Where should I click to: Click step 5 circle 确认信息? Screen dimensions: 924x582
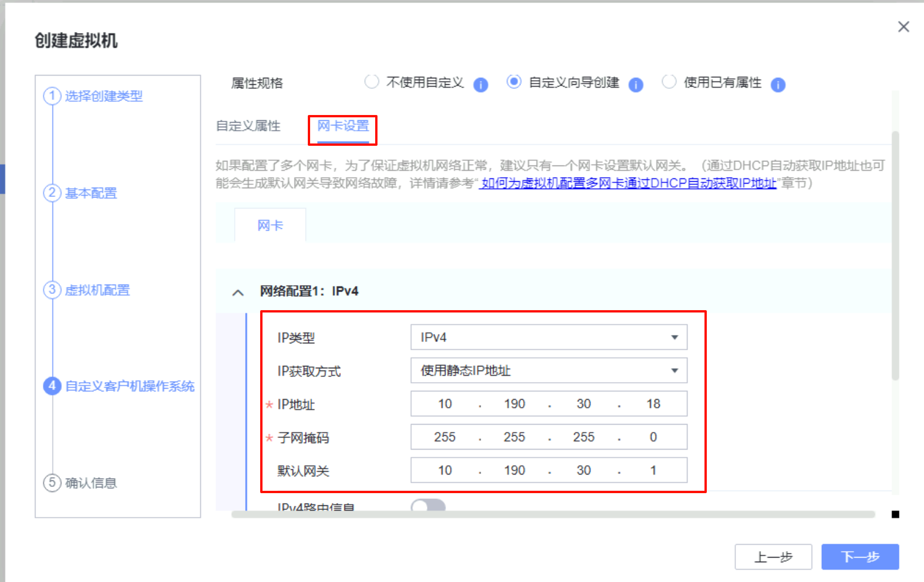pyautogui.click(x=52, y=482)
